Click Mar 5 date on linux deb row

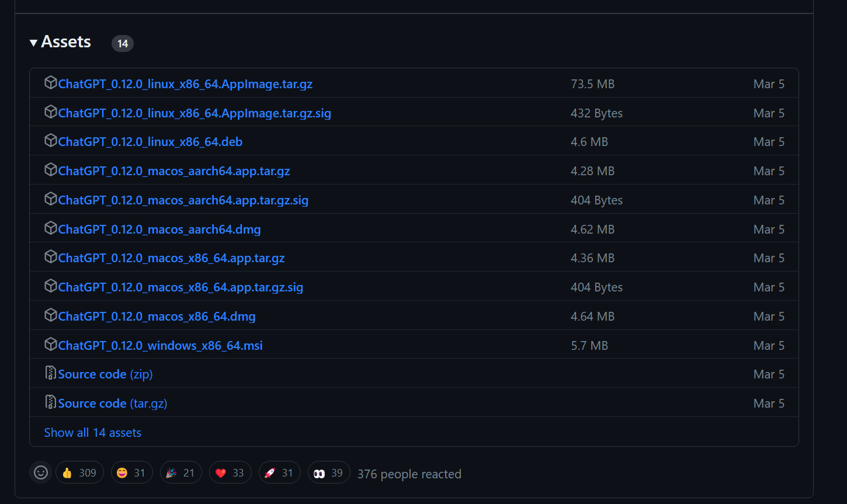click(x=769, y=142)
